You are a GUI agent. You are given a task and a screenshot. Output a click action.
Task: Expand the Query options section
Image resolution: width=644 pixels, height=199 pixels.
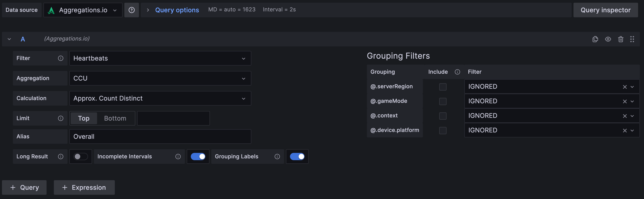177,10
